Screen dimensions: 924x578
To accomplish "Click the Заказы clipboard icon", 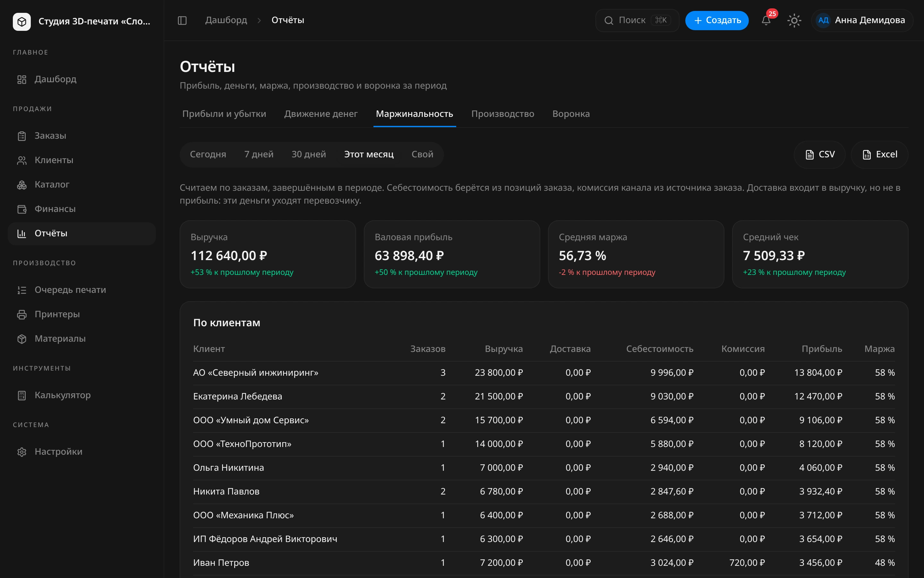I will coord(22,136).
